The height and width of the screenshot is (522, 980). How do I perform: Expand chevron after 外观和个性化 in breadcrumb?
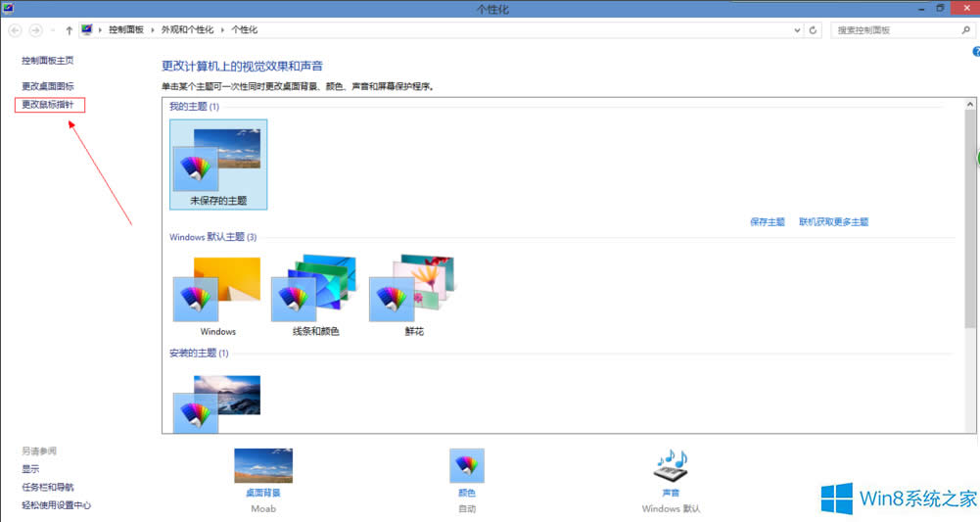[225, 30]
